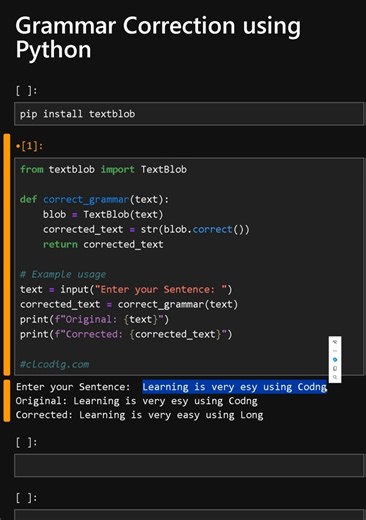This screenshot has width=366, height=520.
Task: Click the 'str(blob.correct())' expression
Action: pos(195,229)
